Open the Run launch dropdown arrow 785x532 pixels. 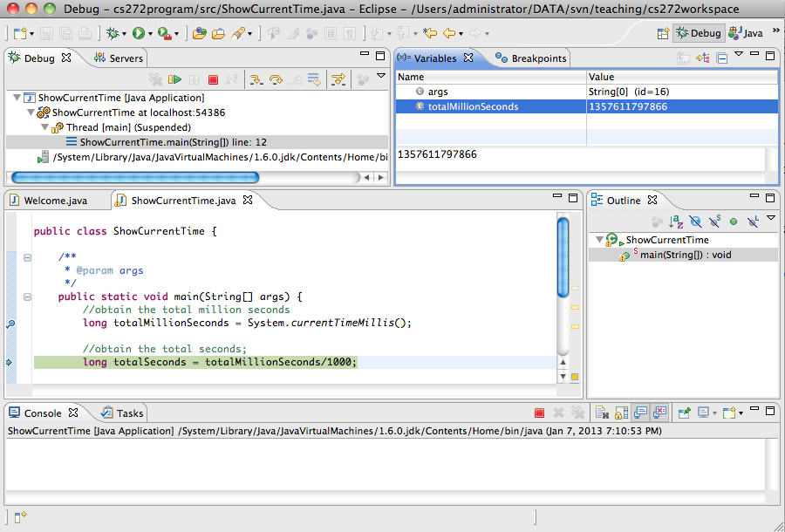[x=150, y=34]
